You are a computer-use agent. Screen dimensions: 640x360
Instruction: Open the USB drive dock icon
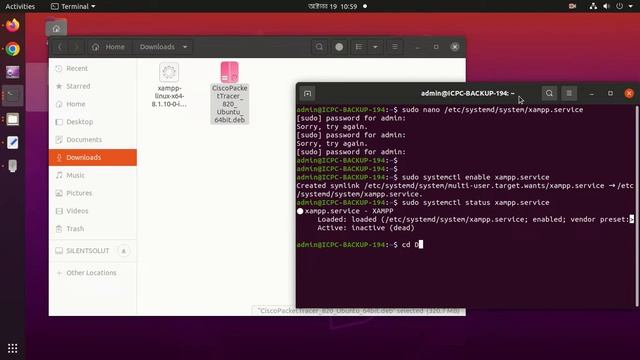(x=13, y=166)
